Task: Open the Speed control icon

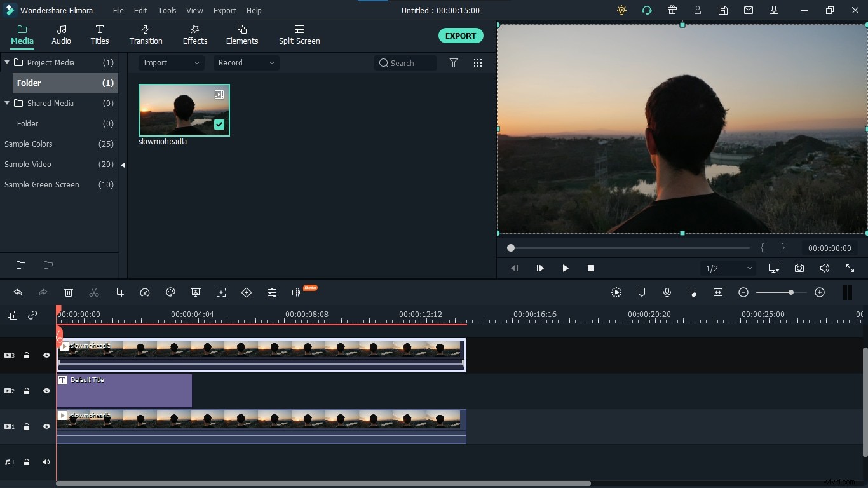Action: pos(145,292)
